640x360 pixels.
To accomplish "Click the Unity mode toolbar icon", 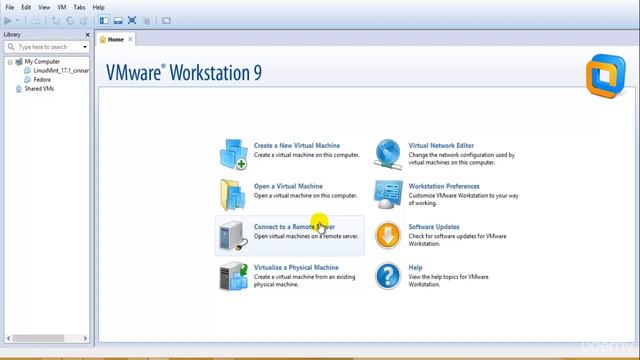I will point(147,20).
